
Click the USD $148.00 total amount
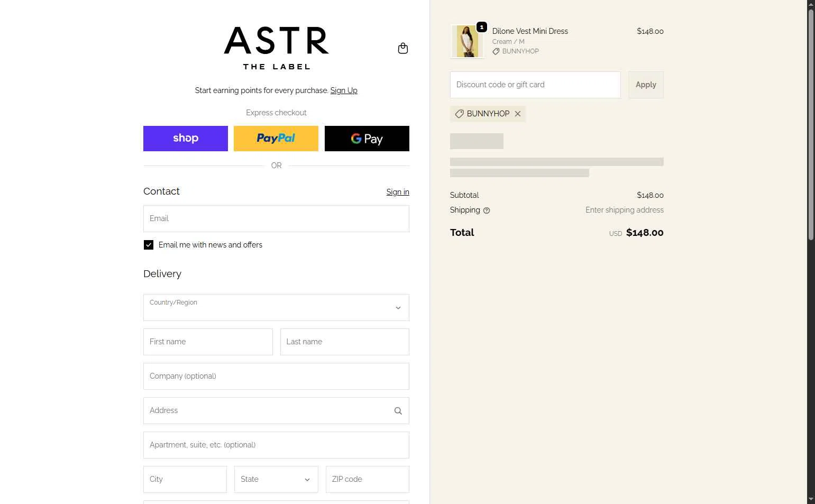pos(636,233)
